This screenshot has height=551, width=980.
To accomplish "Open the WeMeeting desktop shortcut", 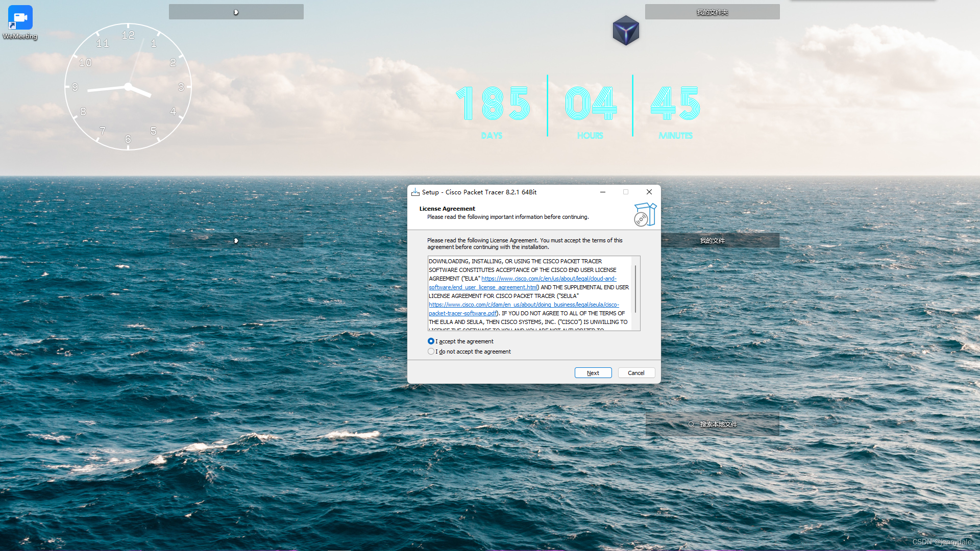I will [20, 22].
